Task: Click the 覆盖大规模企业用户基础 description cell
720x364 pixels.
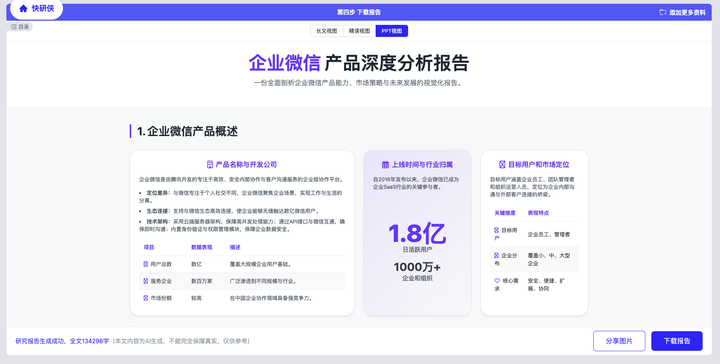Action: (x=260, y=264)
